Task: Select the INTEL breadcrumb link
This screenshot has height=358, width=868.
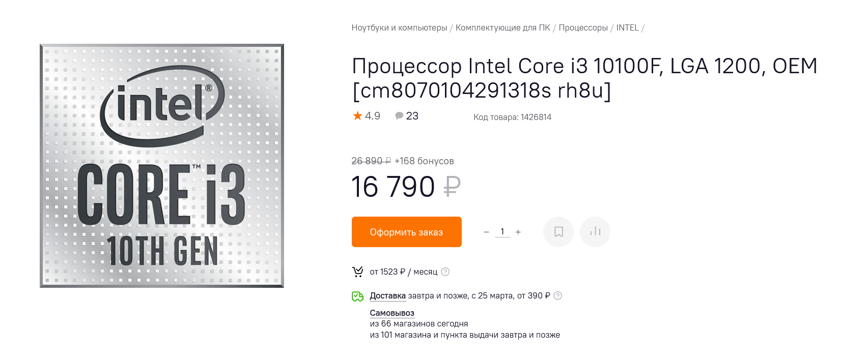Action: pos(627,28)
